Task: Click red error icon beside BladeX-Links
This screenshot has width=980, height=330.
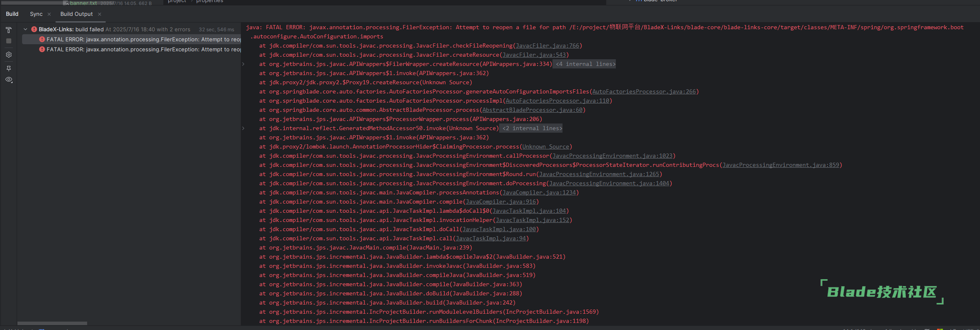Action: pos(34,30)
